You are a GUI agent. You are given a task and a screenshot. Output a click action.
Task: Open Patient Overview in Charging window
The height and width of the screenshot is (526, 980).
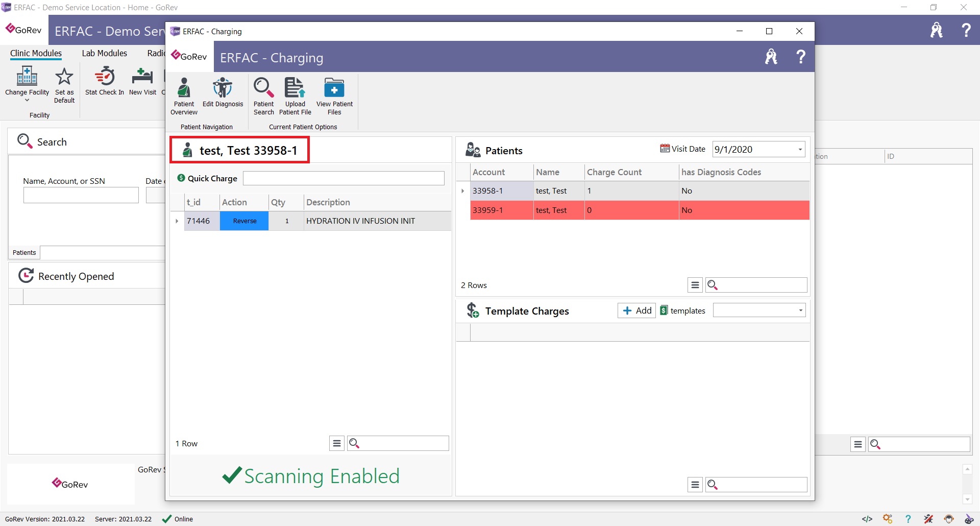pyautogui.click(x=184, y=96)
